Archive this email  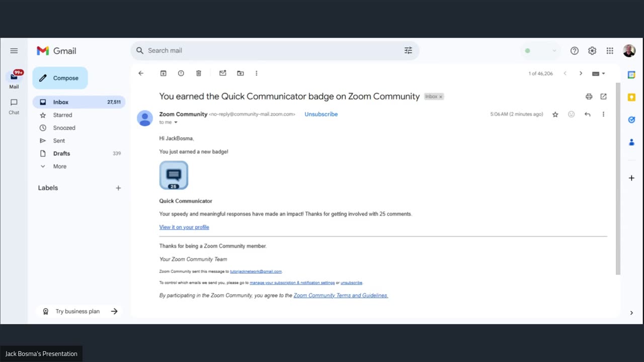164,73
